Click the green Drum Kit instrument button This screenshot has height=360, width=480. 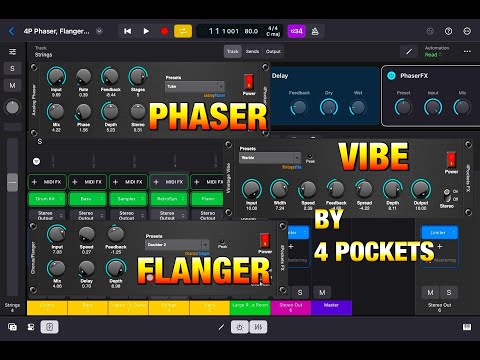(47, 199)
